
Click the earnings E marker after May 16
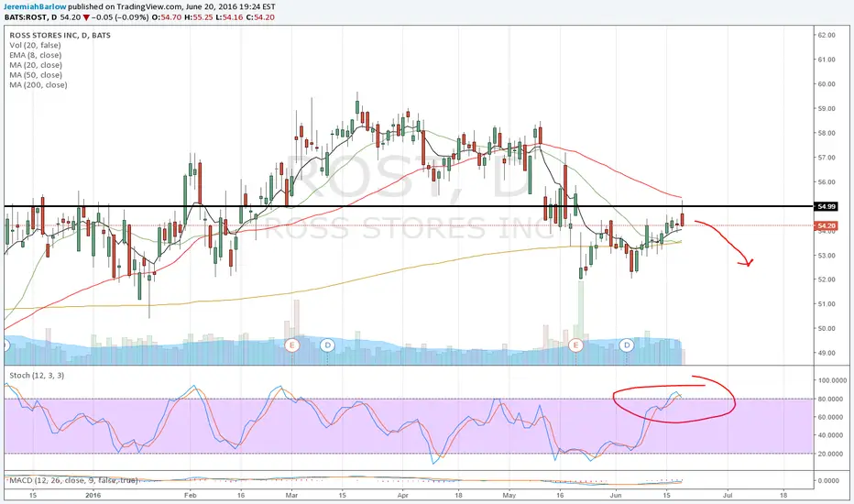pos(575,345)
